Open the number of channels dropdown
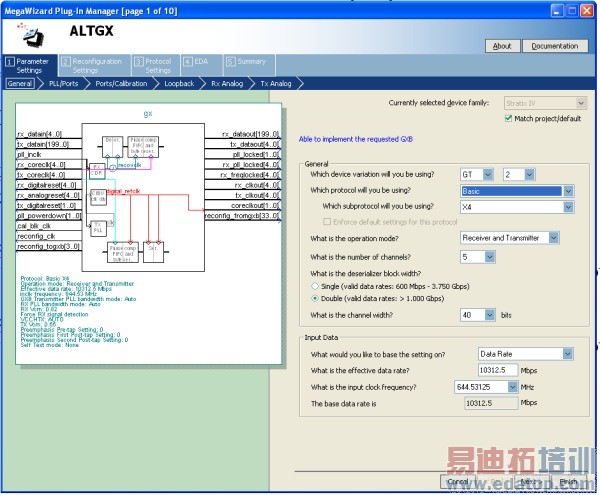 pos(478,257)
